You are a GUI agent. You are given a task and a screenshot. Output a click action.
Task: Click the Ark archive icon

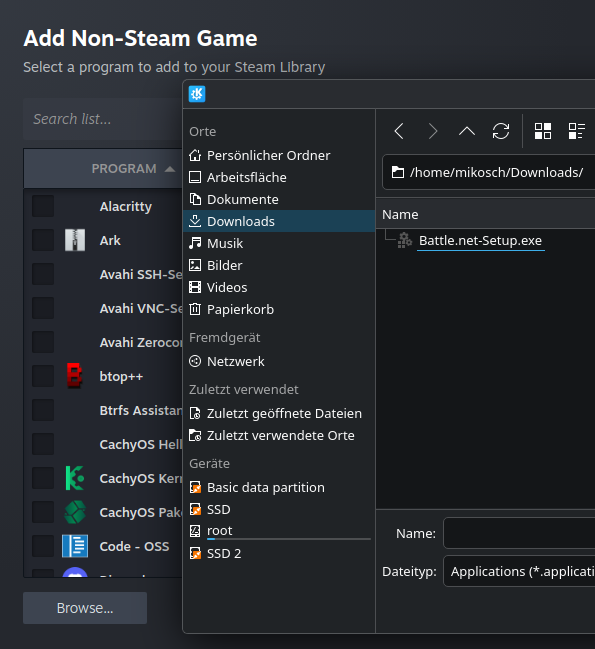[75, 240]
